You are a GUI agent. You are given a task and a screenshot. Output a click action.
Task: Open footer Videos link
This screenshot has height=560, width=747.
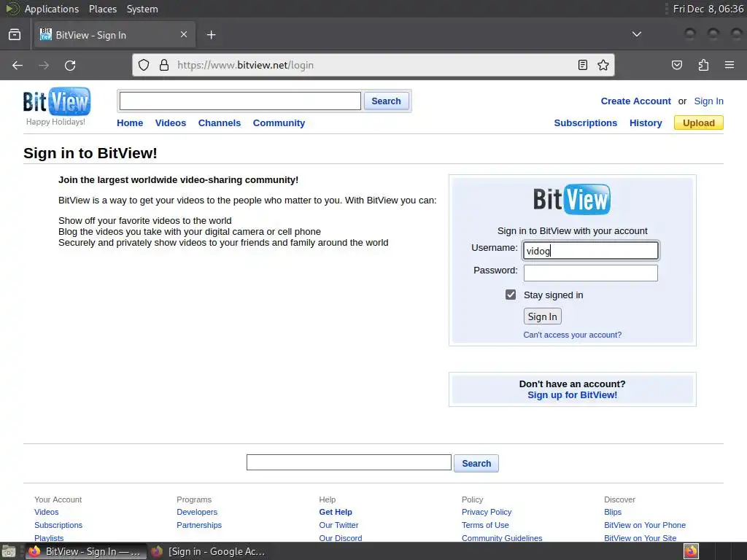click(46, 512)
